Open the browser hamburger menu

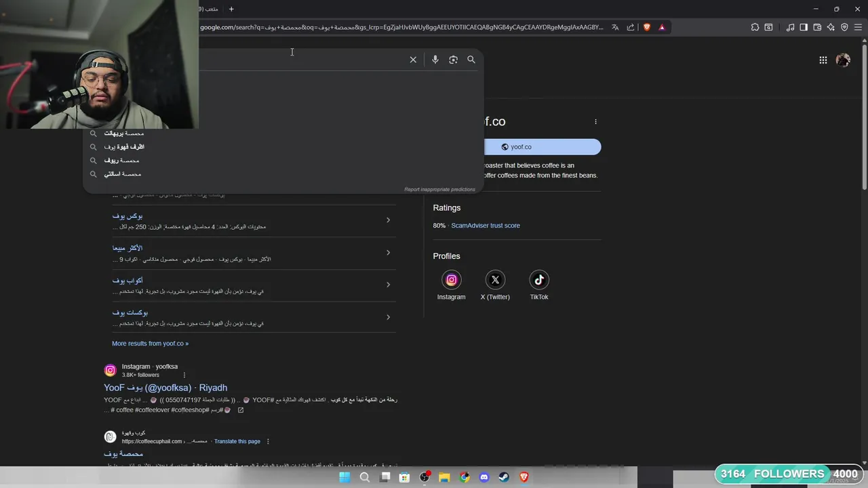[858, 27]
